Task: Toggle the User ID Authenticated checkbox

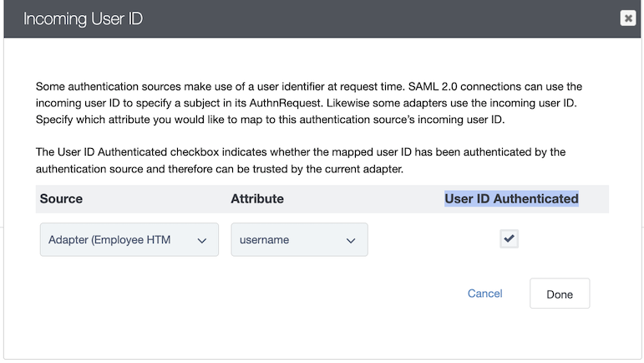Action: 509,239
